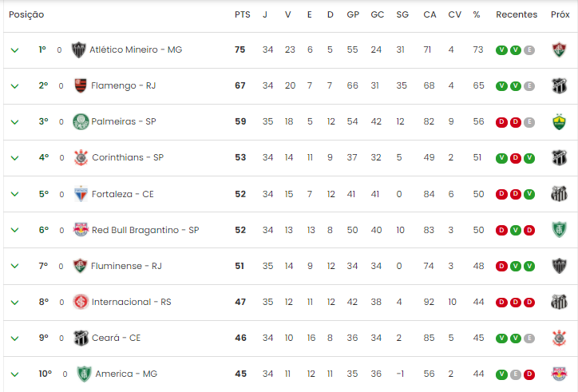The image size is (578, 392).
Task: Click first red D result badge for Palmeiras
Action: (501, 122)
